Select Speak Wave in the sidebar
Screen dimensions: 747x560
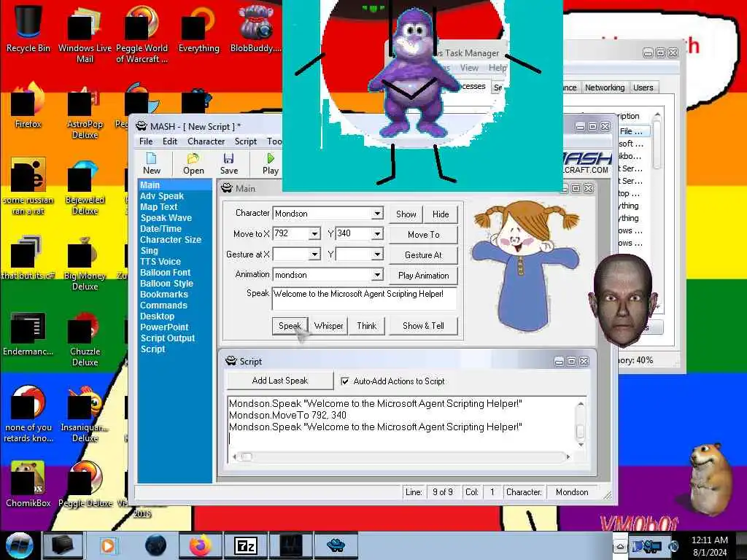[x=166, y=217]
